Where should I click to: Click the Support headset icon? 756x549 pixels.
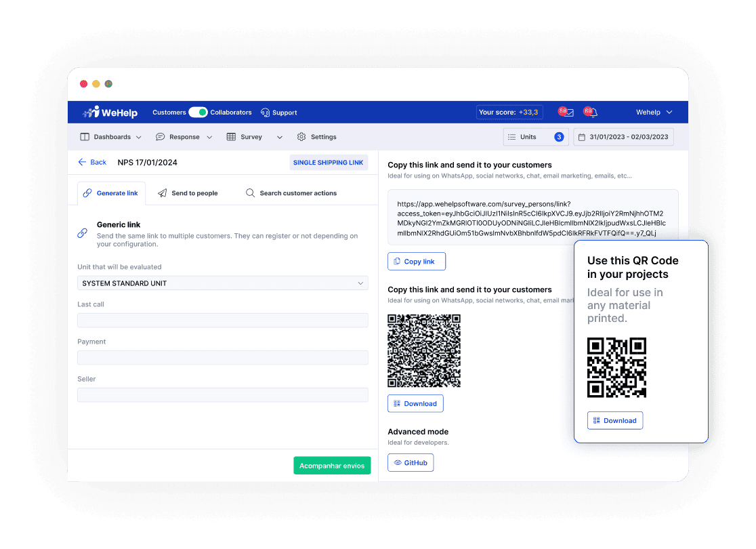266,112
